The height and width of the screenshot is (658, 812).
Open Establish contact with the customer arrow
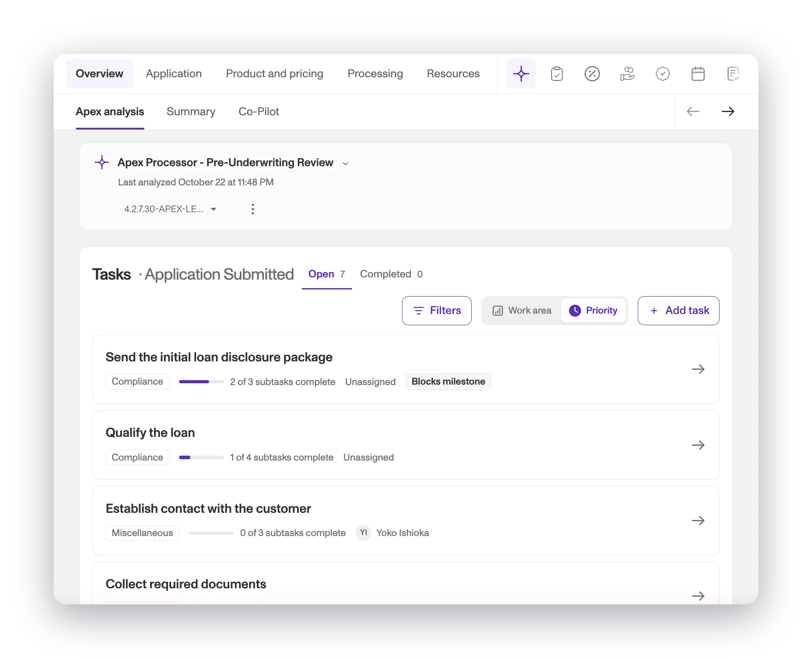(698, 520)
